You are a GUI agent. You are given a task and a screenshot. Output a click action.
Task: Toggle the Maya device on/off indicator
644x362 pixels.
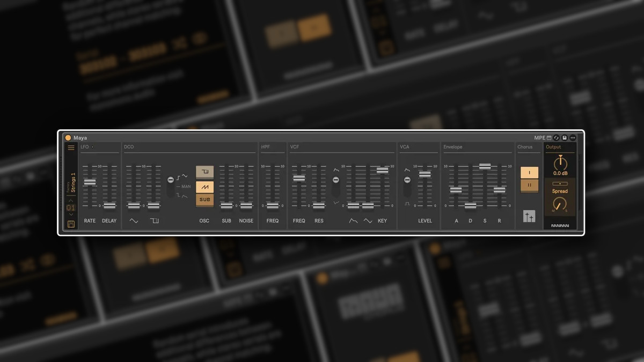point(68,138)
